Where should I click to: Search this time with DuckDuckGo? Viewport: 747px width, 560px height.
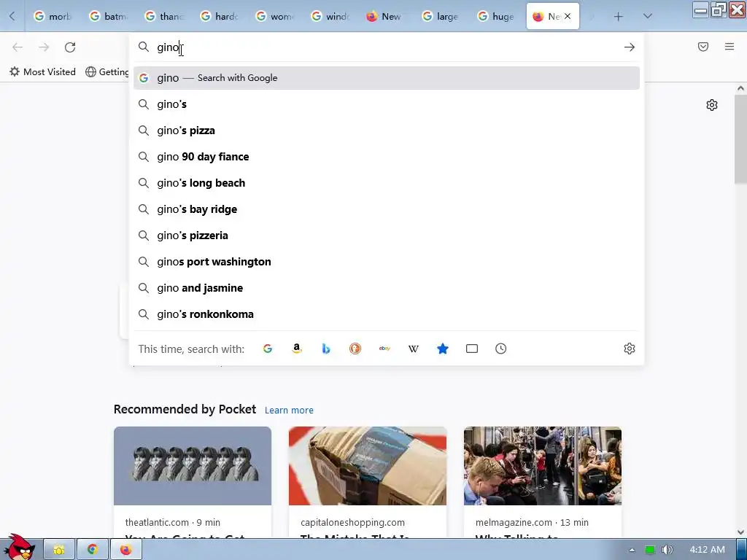tap(355, 349)
